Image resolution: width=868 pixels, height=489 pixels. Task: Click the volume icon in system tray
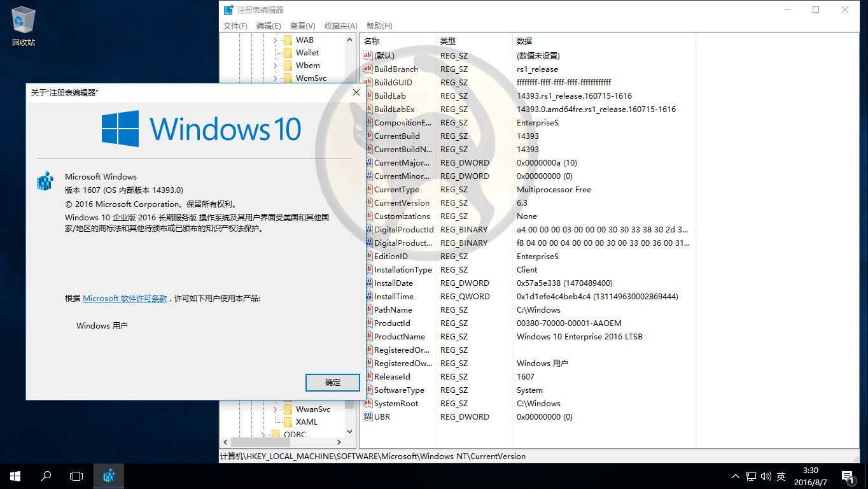coord(766,476)
